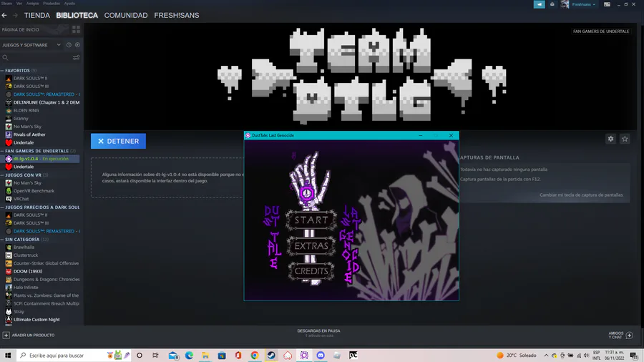
Task: Show only ready-to-play games icon
Action: (77, 45)
